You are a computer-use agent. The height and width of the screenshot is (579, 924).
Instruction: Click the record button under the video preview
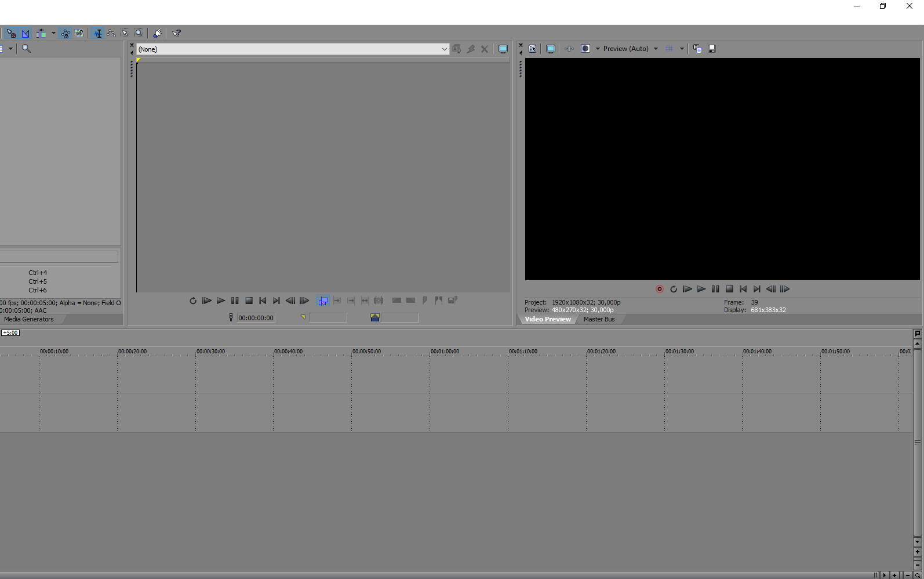point(659,289)
